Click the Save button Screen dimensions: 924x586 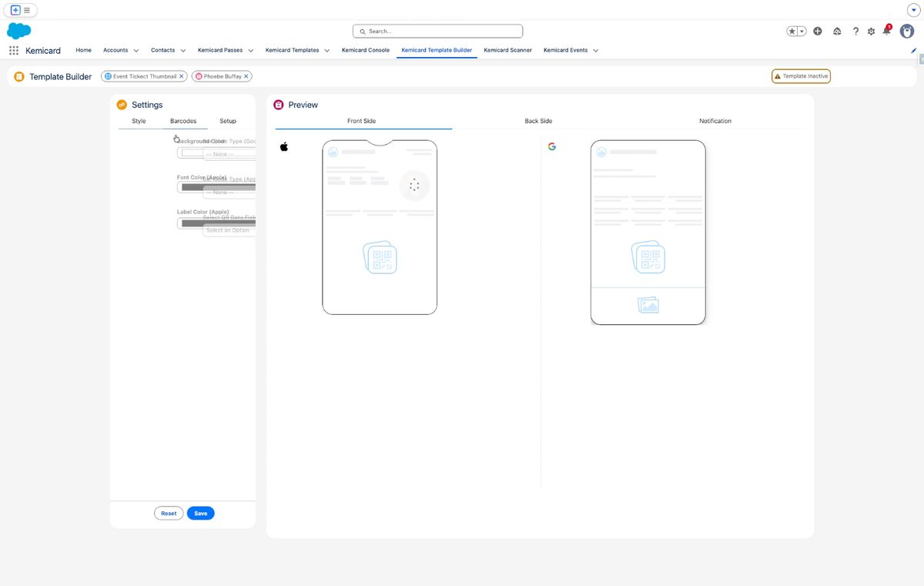(201, 513)
